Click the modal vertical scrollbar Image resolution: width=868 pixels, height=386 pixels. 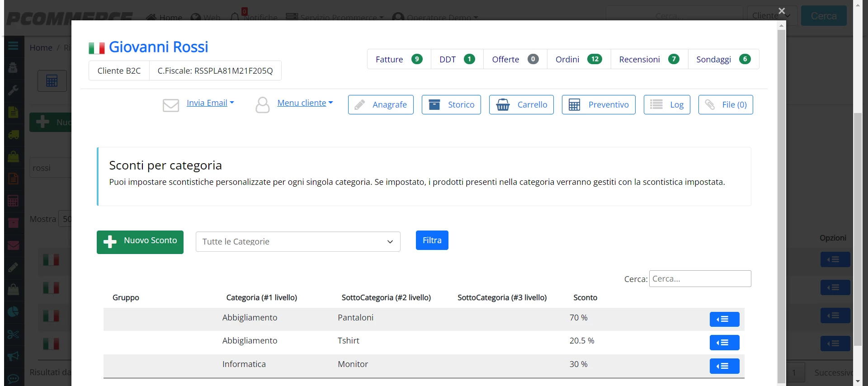[781, 206]
